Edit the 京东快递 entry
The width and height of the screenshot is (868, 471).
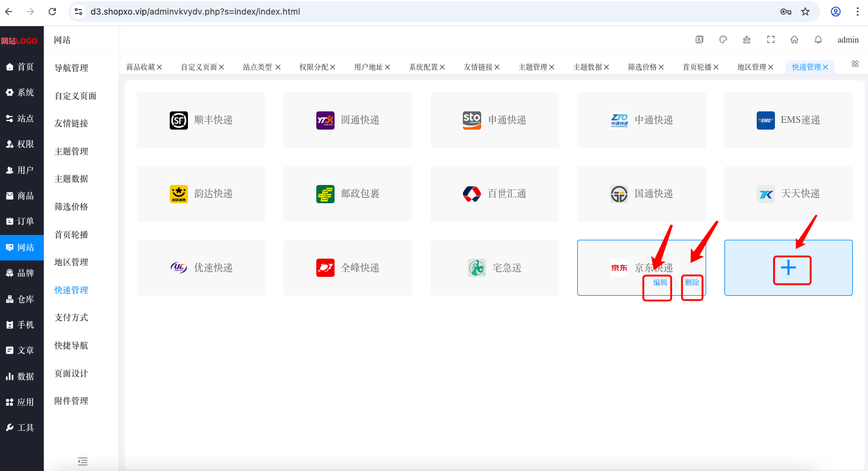click(x=660, y=283)
